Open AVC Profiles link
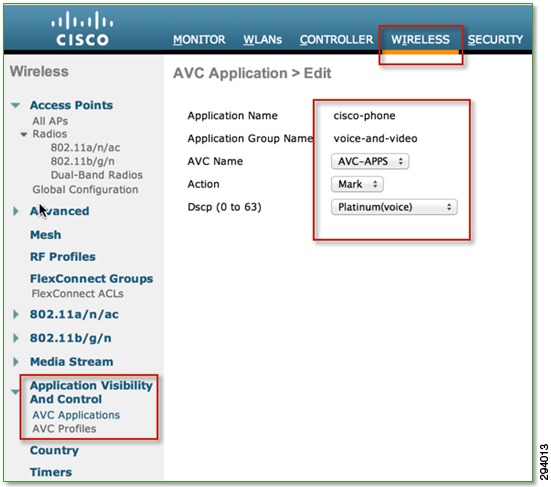The height and width of the screenshot is (487, 551). coord(64,429)
